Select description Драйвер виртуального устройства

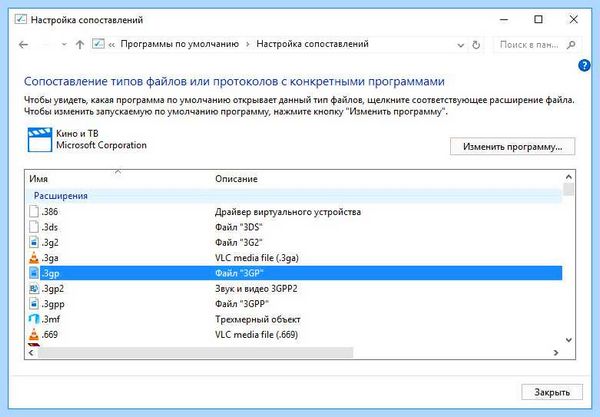[x=288, y=212]
